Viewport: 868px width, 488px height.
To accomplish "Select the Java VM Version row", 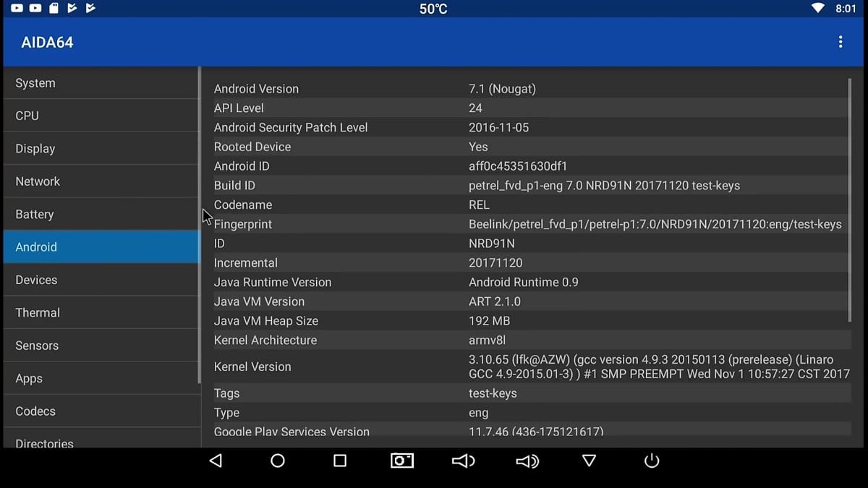I will pyautogui.click(x=532, y=301).
